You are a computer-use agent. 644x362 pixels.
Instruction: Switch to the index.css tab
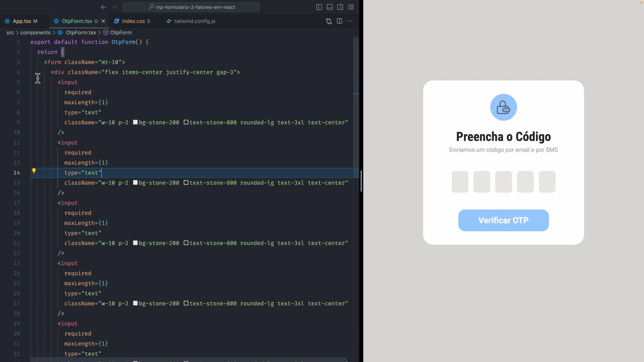(133, 21)
